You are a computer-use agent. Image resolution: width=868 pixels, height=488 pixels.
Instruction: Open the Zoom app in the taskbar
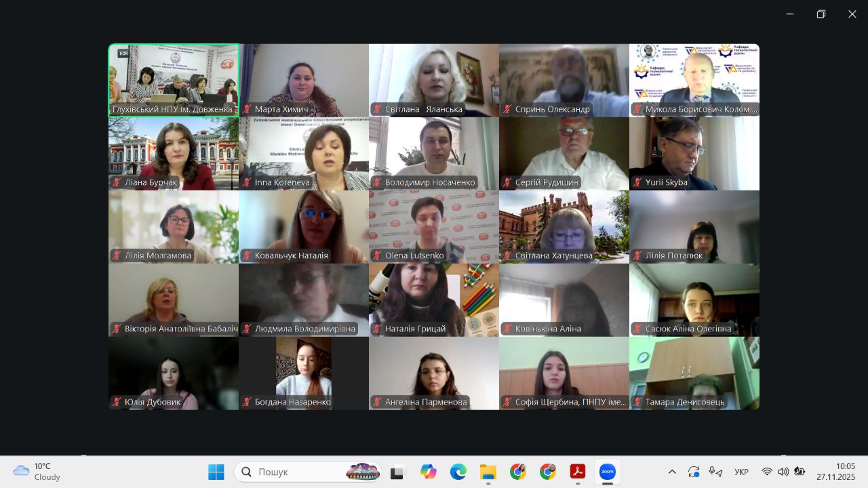tap(607, 472)
